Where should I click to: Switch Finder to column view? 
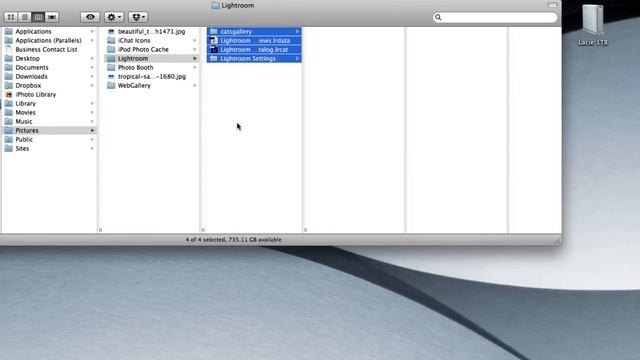pyautogui.click(x=38, y=17)
